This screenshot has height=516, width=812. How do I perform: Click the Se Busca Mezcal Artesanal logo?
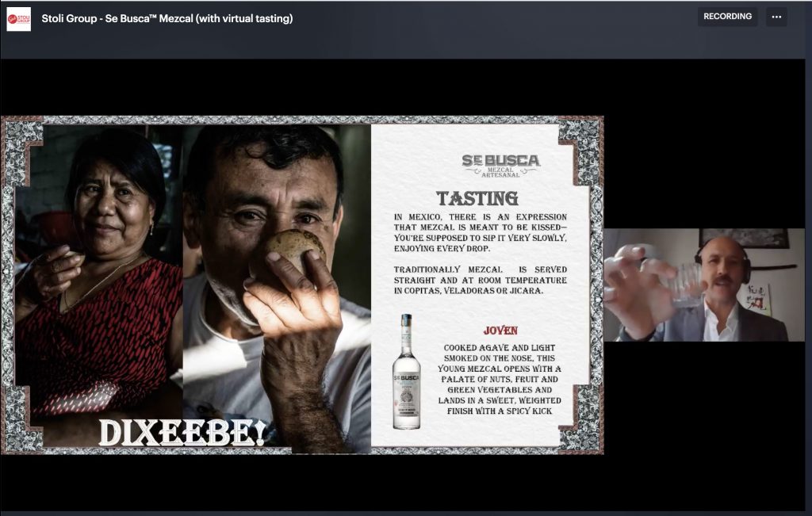click(x=500, y=166)
